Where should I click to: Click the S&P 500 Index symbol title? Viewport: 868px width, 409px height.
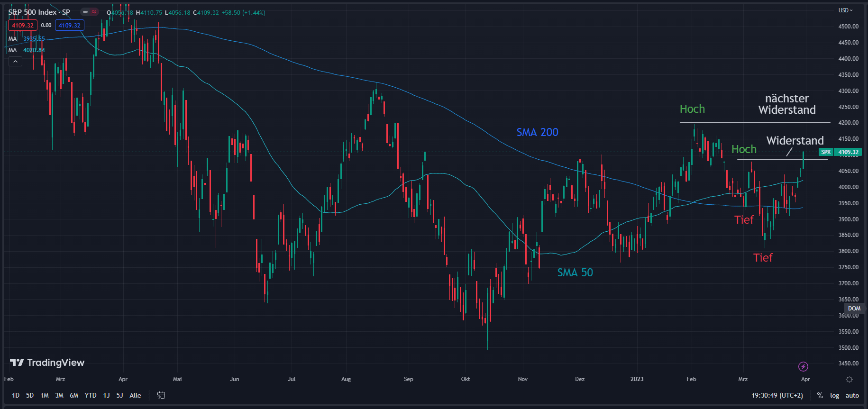pos(39,12)
